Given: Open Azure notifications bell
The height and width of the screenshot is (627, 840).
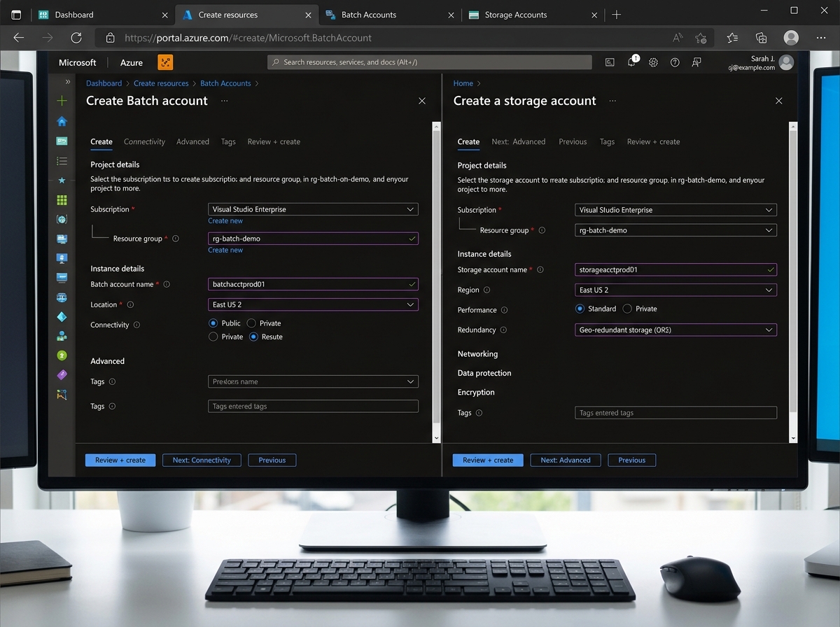Looking at the screenshot, I should (x=631, y=62).
